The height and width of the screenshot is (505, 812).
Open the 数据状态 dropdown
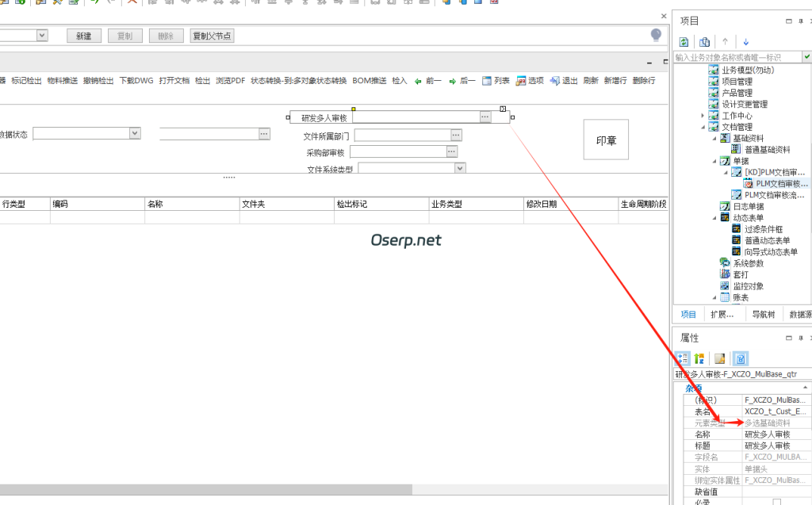click(x=135, y=134)
